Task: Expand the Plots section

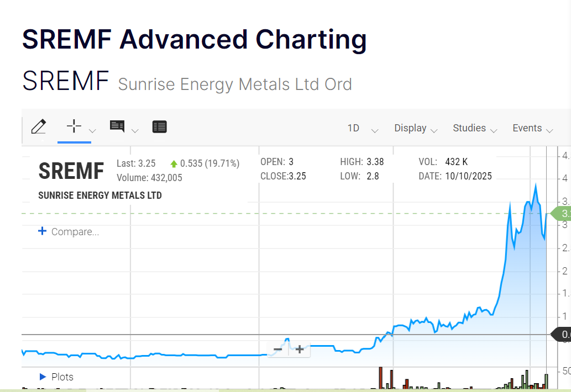Action: 43,377
